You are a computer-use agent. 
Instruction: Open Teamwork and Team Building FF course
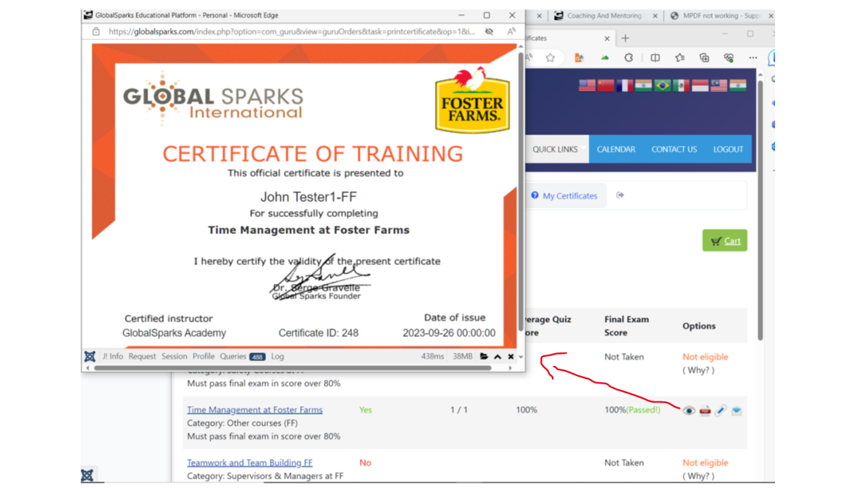point(250,463)
